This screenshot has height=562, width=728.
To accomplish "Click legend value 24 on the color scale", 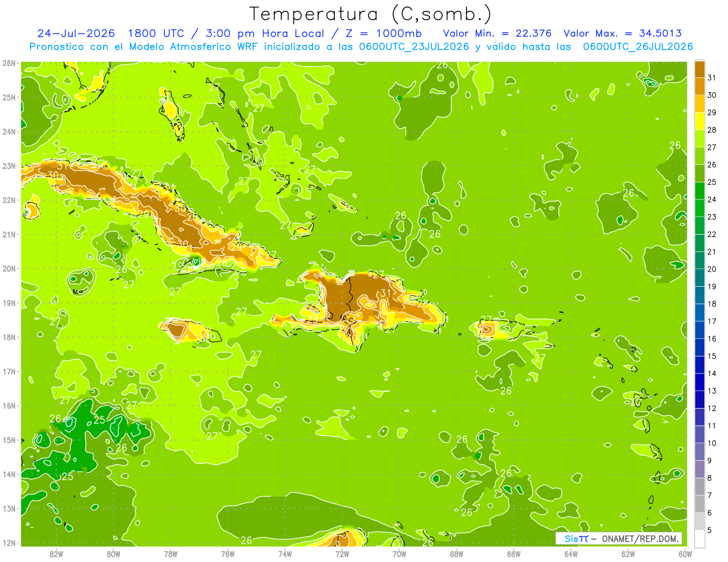I will [712, 199].
